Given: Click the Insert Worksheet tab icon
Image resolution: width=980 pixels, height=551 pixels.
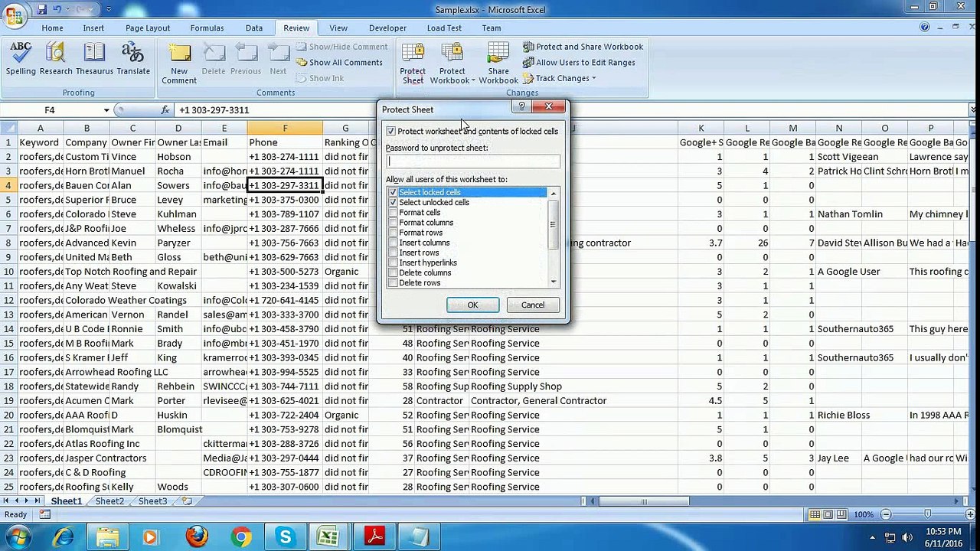Looking at the screenshot, I should (x=186, y=501).
